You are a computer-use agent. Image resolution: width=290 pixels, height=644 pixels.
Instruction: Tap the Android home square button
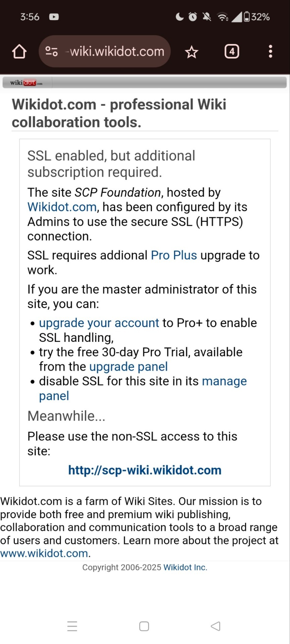pyautogui.click(x=144, y=626)
